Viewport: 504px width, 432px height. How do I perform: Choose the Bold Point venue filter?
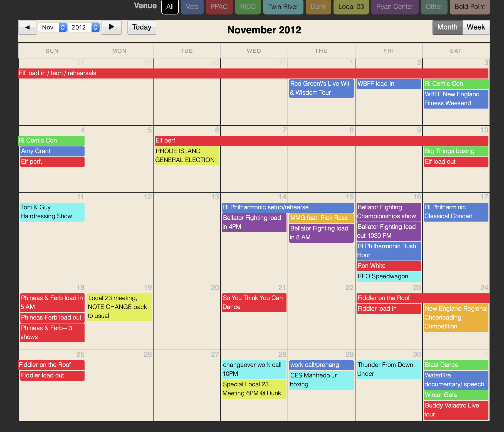(470, 7)
